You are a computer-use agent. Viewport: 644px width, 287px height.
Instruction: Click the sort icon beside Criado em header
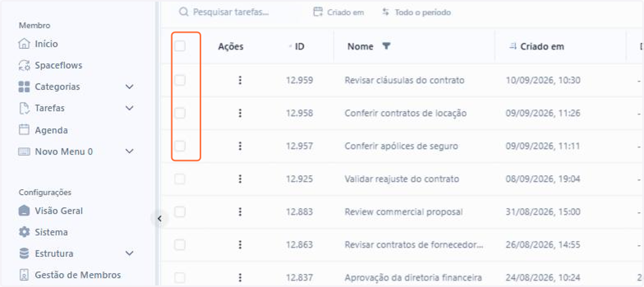[x=513, y=46]
